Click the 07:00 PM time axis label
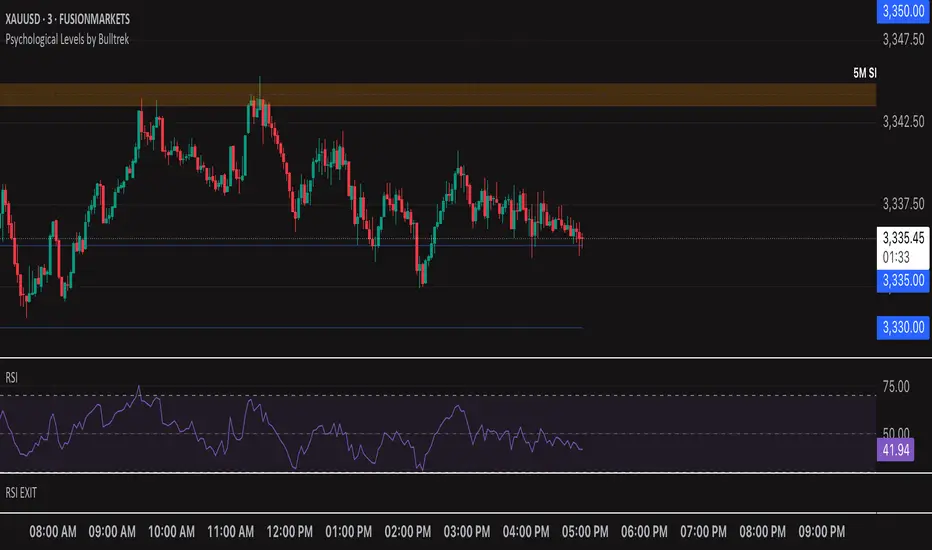The width and height of the screenshot is (932, 550). [703, 532]
